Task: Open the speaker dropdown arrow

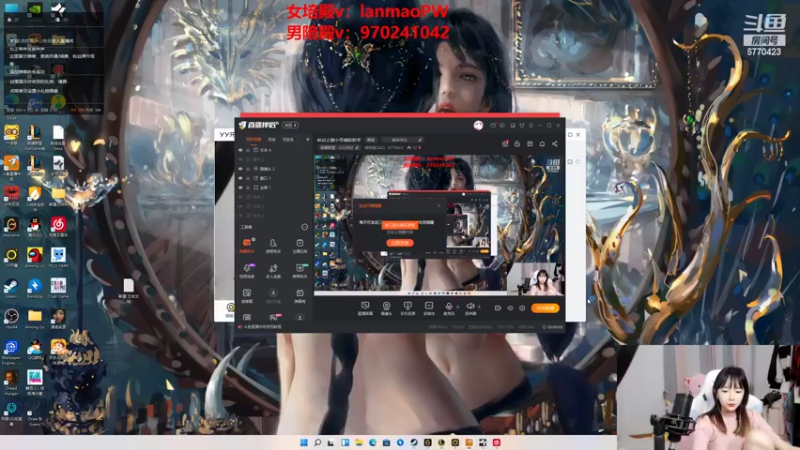Action: (479, 307)
